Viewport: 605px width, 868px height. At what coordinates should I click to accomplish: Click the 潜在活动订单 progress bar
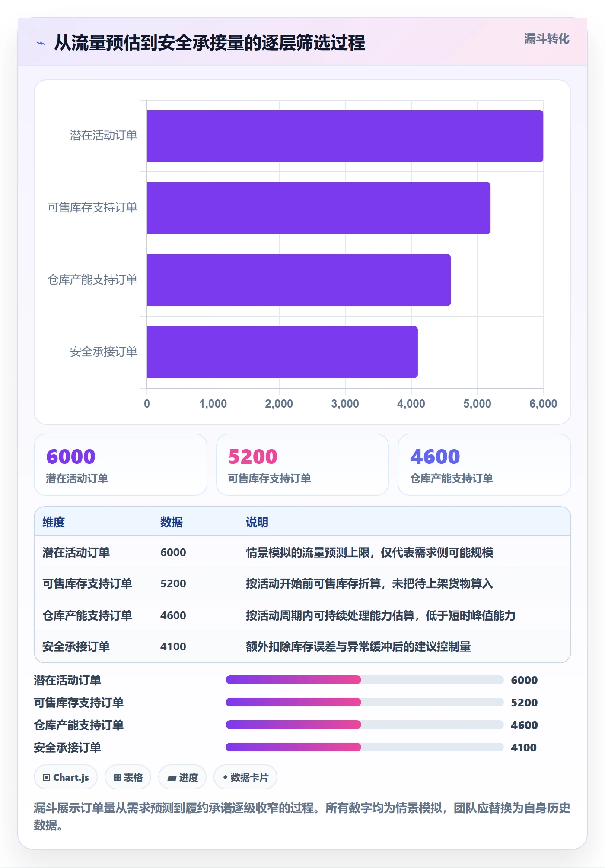(364, 680)
